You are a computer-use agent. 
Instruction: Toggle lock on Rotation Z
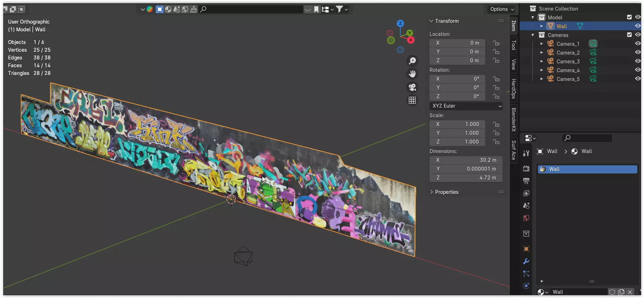pos(496,96)
